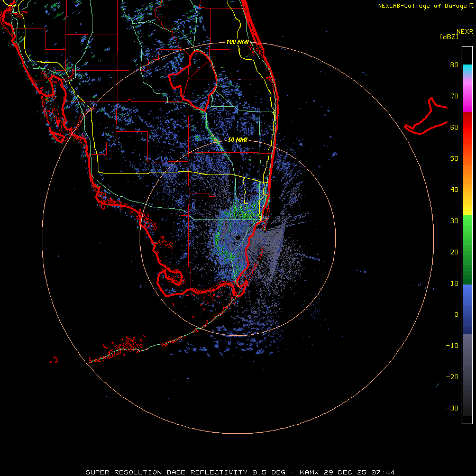Click the -10 value on dBZ scale
The width and height of the screenshot is (476, 476).
tap(452, 346)
